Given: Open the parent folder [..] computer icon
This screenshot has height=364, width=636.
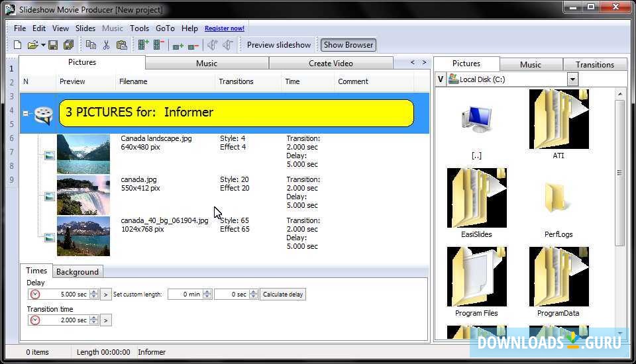Looking at the screenshot, I should (476, 119).
